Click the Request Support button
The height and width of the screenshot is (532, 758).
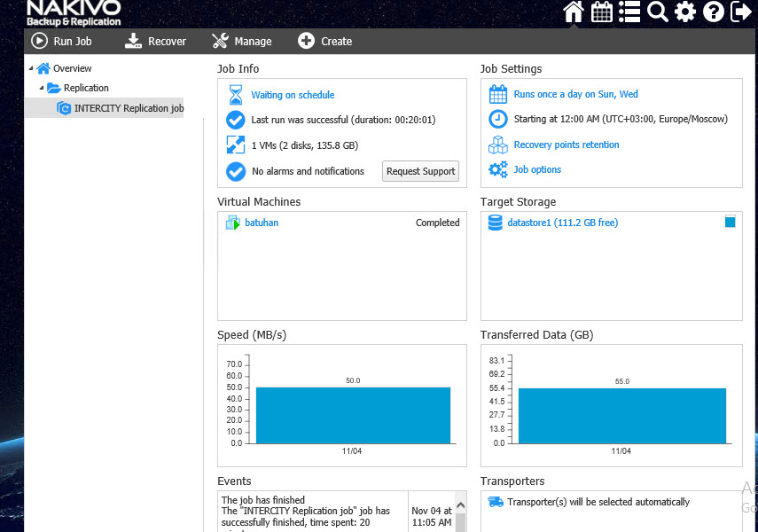(x=420, y=171)
